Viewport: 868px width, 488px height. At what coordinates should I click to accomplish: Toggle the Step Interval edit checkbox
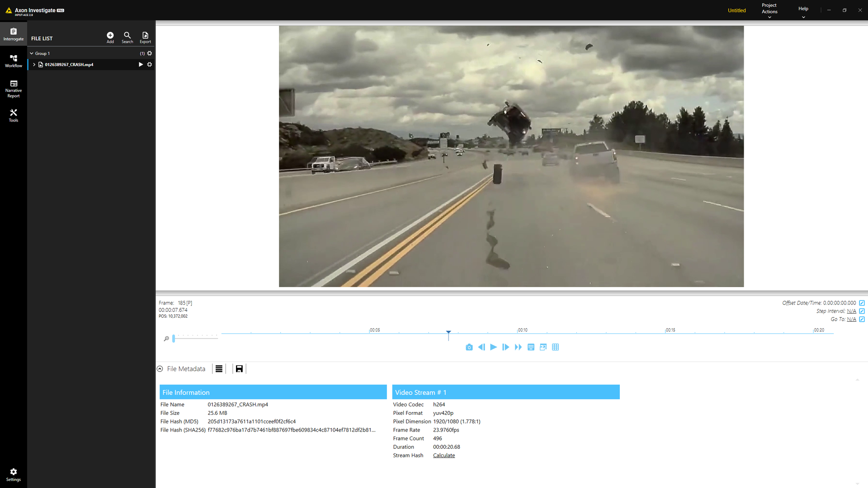(862, 311)
